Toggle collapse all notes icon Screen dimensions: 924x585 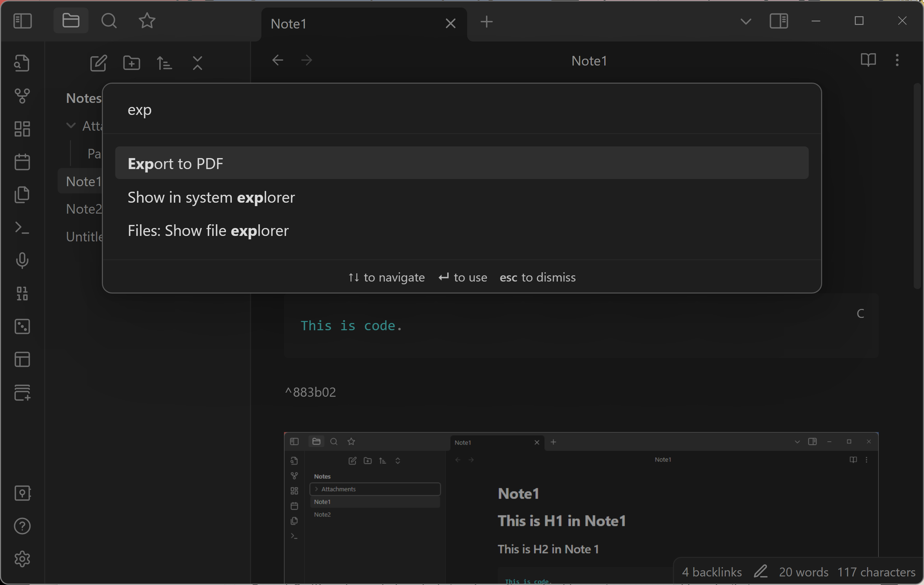[197, 63]
